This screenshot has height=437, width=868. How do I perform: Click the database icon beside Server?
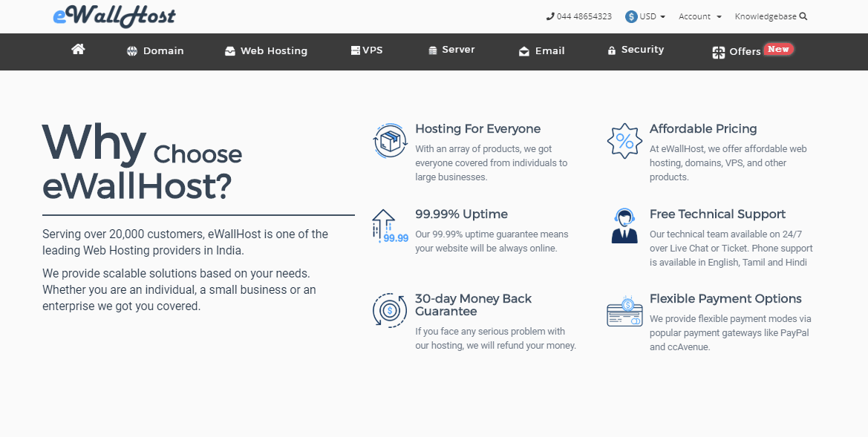(x=433, y=50)
